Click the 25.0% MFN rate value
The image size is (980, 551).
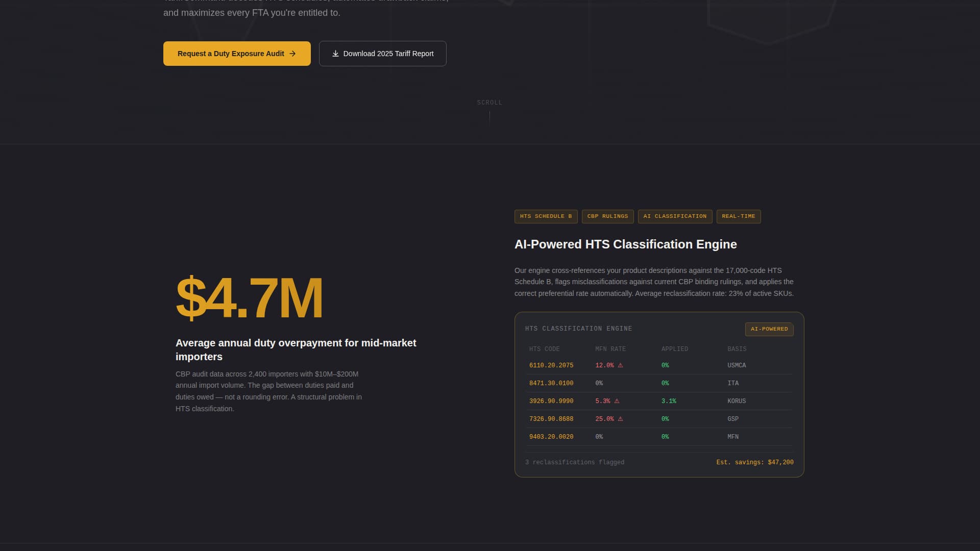[604, 419]
